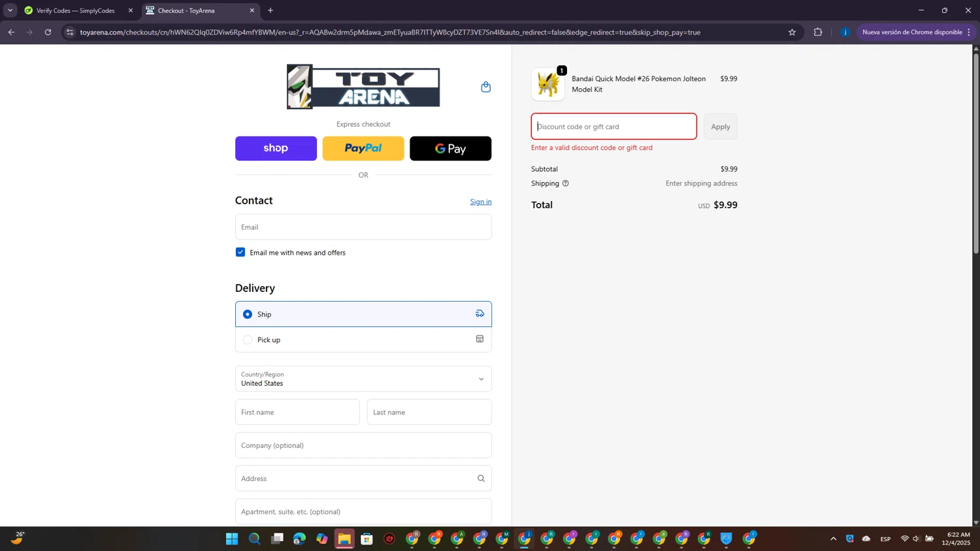Open the volume speaker tray icon

916,539
